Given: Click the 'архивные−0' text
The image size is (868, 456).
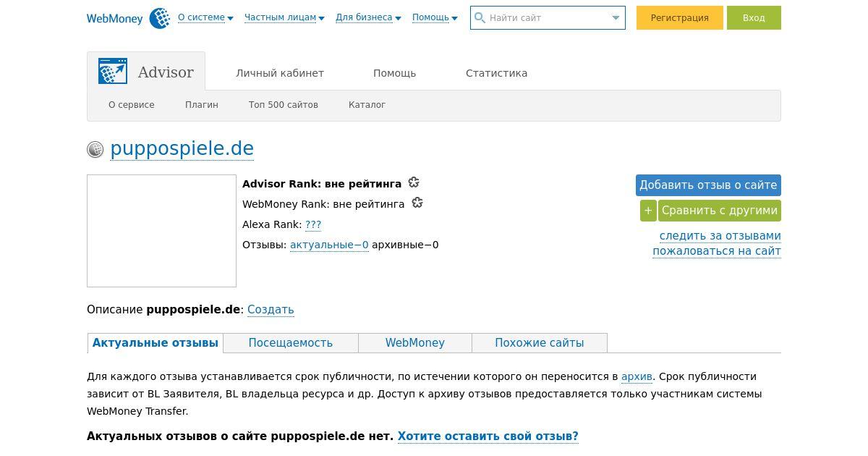Looking at the screenshot, I should pyautogui.click(x=405, y=245).
